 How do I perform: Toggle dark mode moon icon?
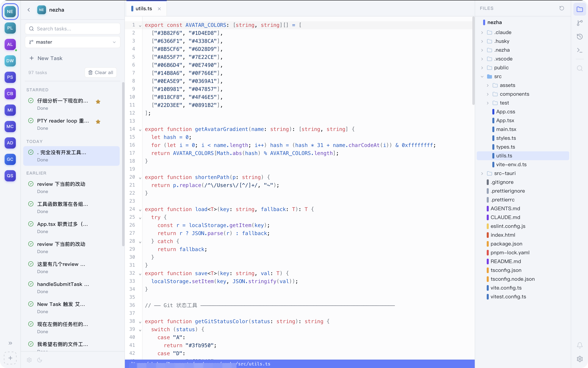click(40, 360)
